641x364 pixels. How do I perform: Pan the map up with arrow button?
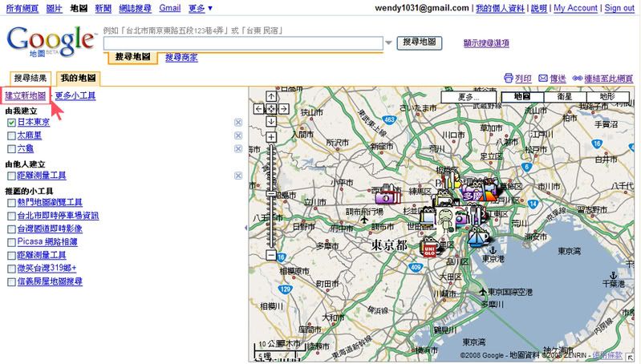pyautogui.click(x=271, y=95)
